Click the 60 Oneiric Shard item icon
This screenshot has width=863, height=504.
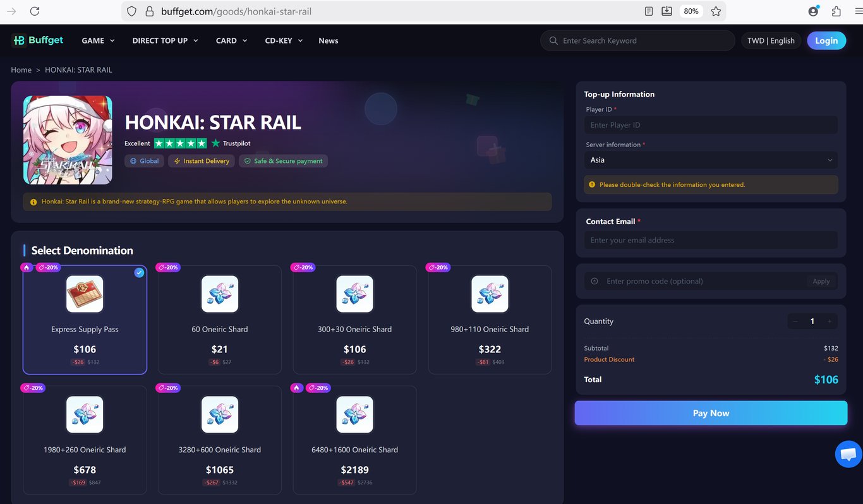pos(220,294)
